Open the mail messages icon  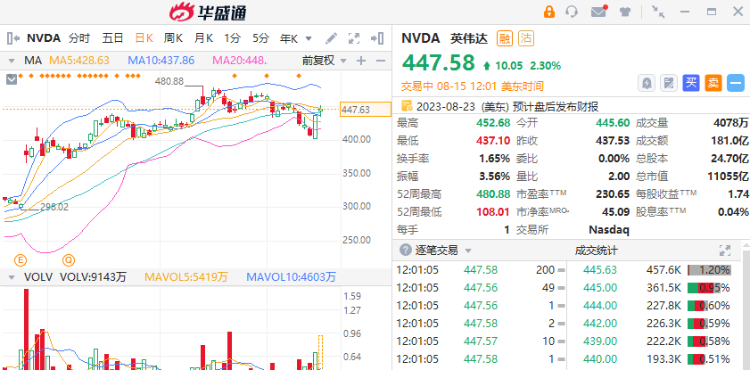pos(599,11)
